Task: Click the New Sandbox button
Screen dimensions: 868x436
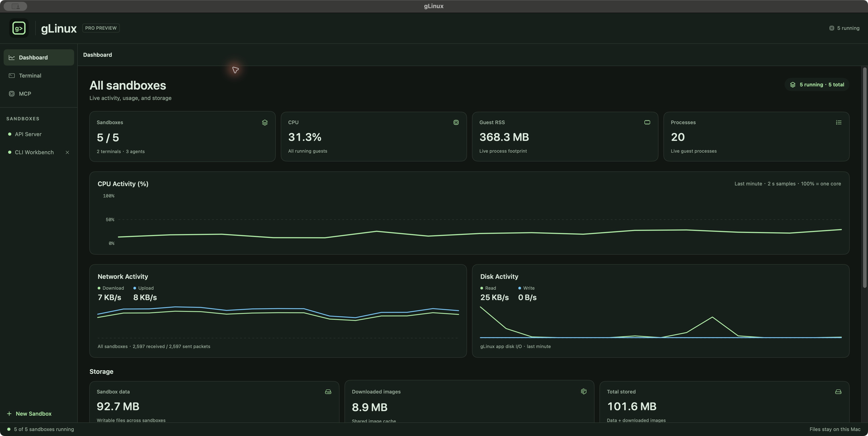Action: point(29,413)
